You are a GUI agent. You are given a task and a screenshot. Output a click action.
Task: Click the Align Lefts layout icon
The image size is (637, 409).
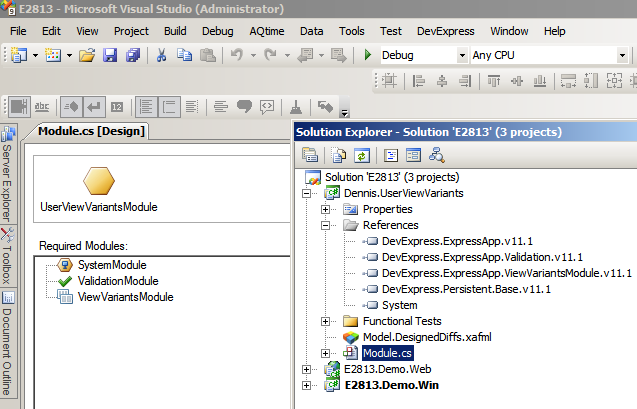pyautogui.click(x=418, y=80)
